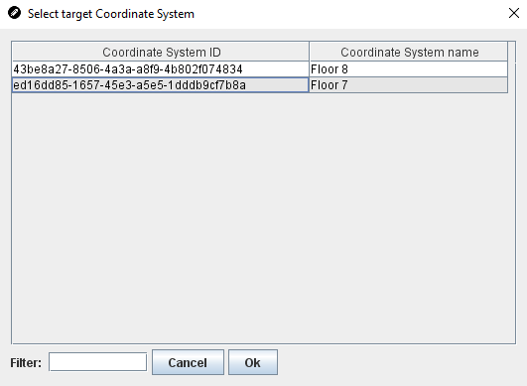This screenshot has width=527, height=386.
Task: Click the Filter: label
Action: pos(26,362)
